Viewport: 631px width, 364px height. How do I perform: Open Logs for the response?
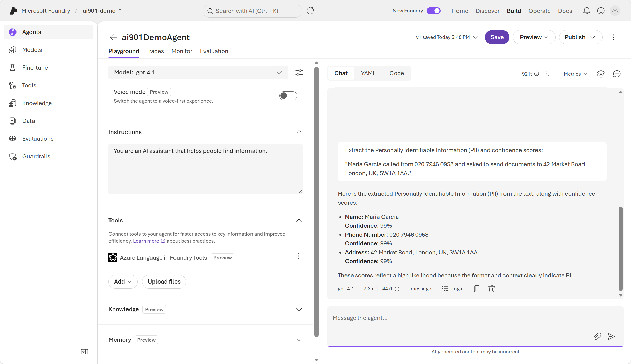(x=452, y=289)
